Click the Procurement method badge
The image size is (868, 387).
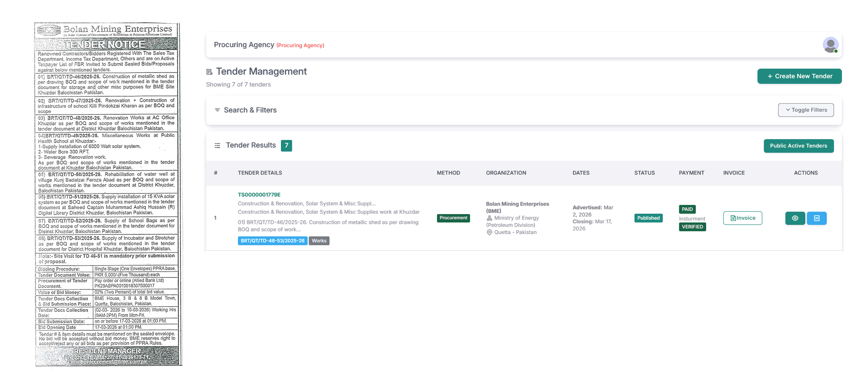coord(453,218)
